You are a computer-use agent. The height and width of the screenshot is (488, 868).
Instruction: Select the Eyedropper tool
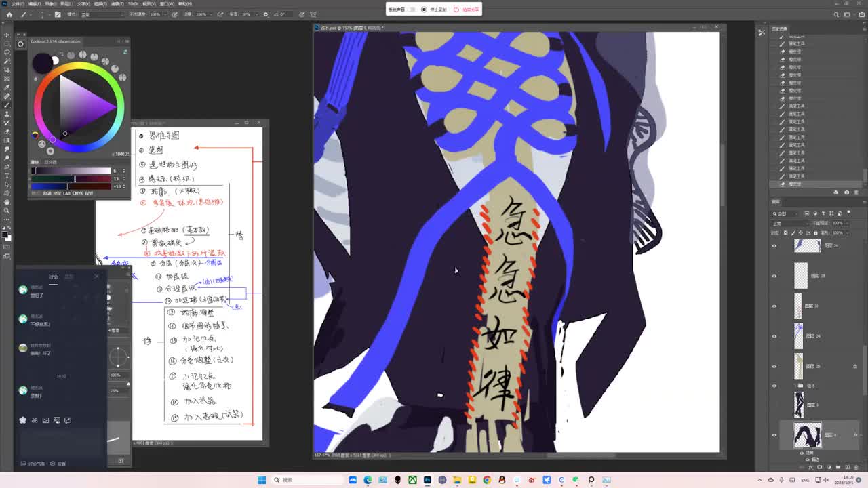[7, 87]
